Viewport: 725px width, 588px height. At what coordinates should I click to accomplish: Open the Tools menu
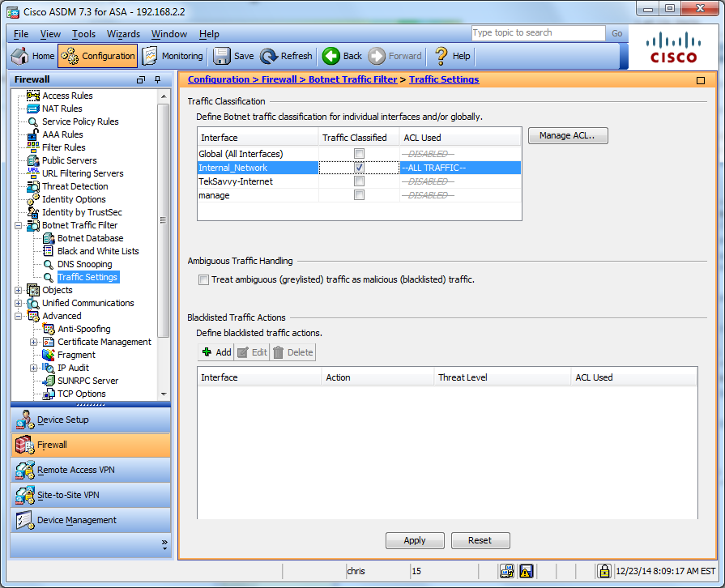point(83,34)
